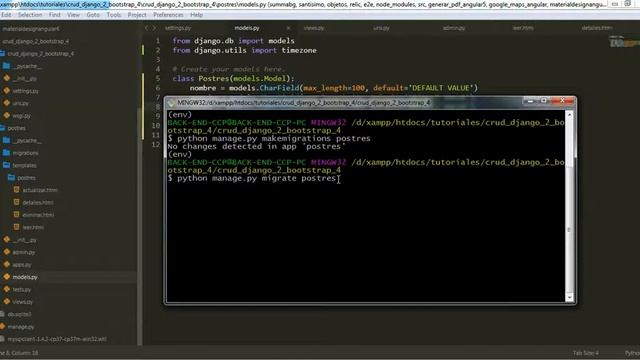Switch to the detalles.html tab
The height and width of the screenshot is (360, 640).
597,28
